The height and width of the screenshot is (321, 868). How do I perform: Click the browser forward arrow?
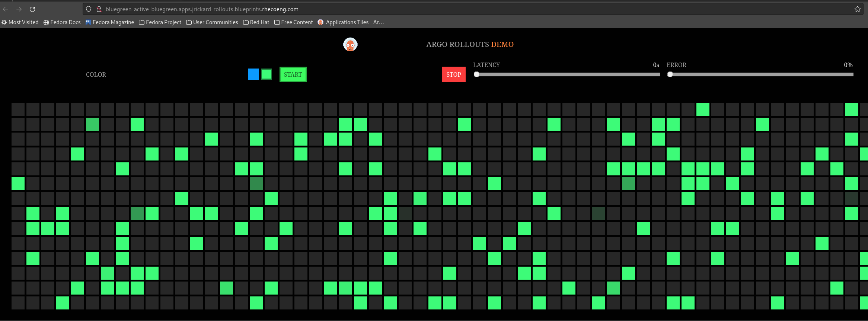(x=19, y=9)
